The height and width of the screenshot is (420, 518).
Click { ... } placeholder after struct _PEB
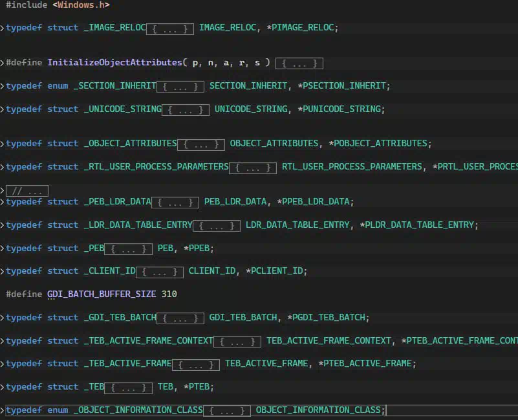(129, 249)
